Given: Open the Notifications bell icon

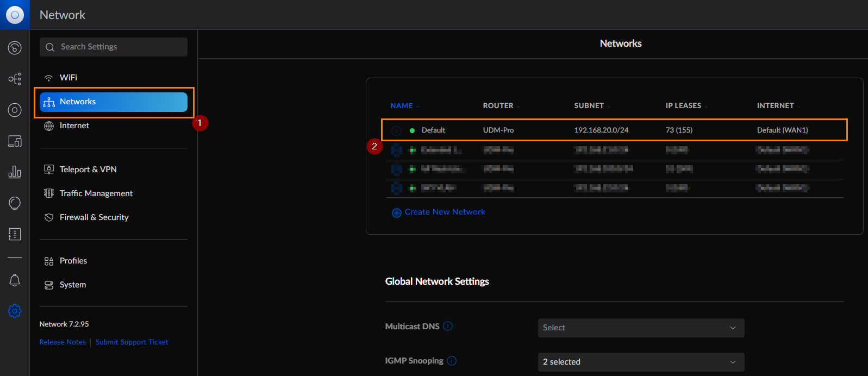Looking at the screenshot, I should pos(15,280).
